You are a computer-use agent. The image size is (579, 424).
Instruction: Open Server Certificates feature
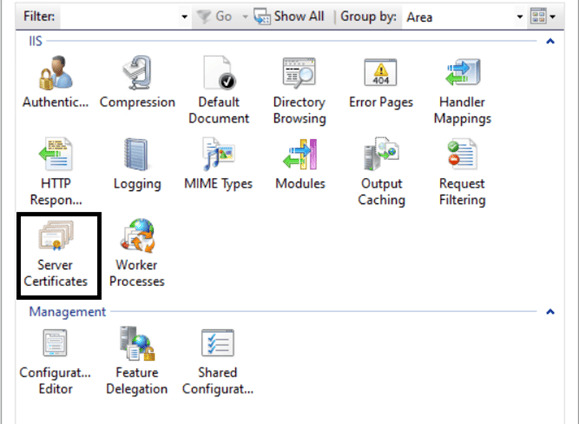click(56, 253)
